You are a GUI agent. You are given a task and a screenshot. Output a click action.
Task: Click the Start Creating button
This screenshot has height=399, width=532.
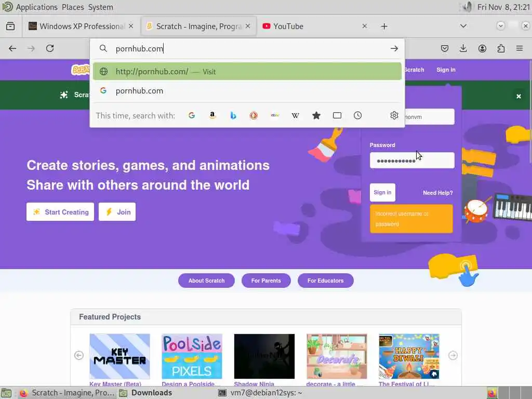pos(60,212)
